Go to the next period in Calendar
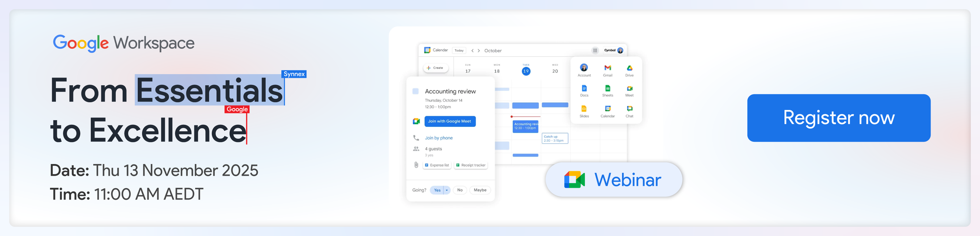 point(479,51)
